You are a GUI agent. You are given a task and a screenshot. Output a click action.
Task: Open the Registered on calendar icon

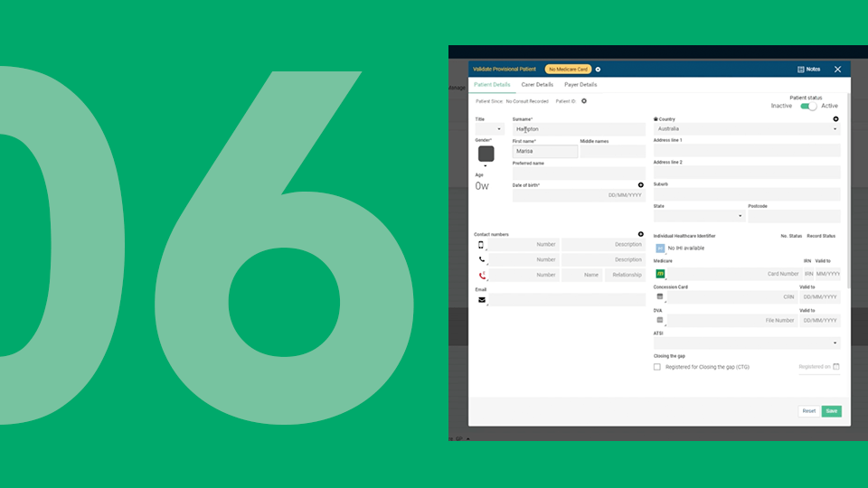click(x=836, y=366)
